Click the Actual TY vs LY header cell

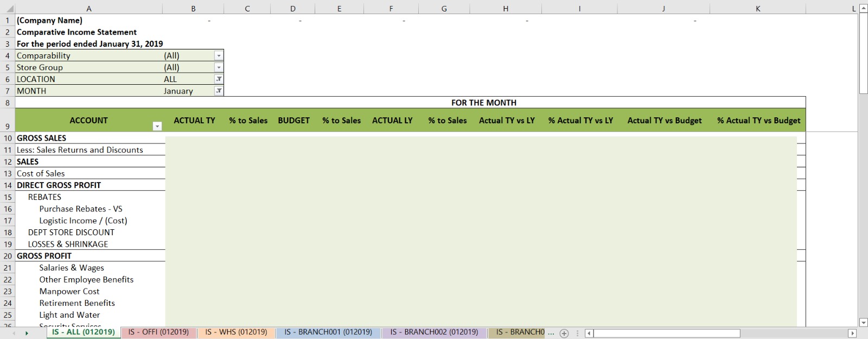pyautogui.click(x=507, y=120)
